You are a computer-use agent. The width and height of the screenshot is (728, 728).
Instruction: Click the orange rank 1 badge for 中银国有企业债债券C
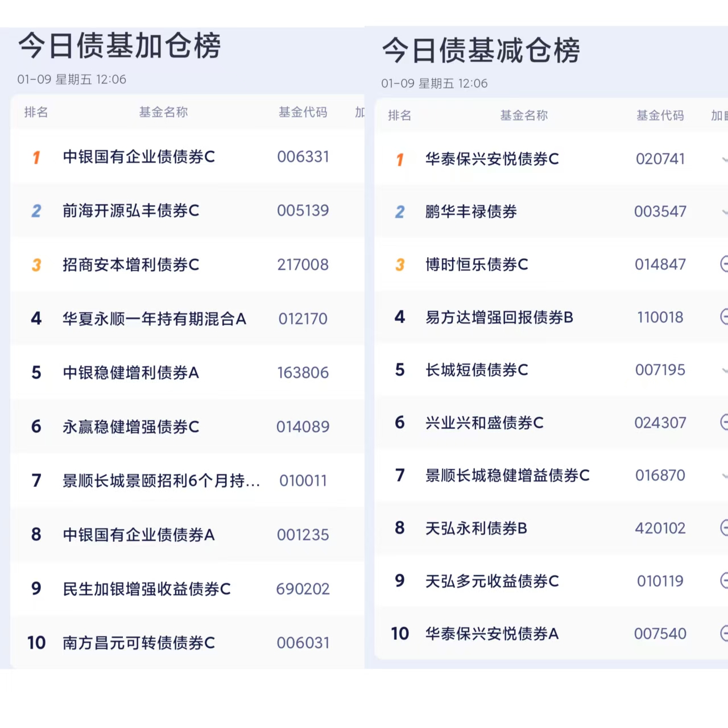point(36,157)
